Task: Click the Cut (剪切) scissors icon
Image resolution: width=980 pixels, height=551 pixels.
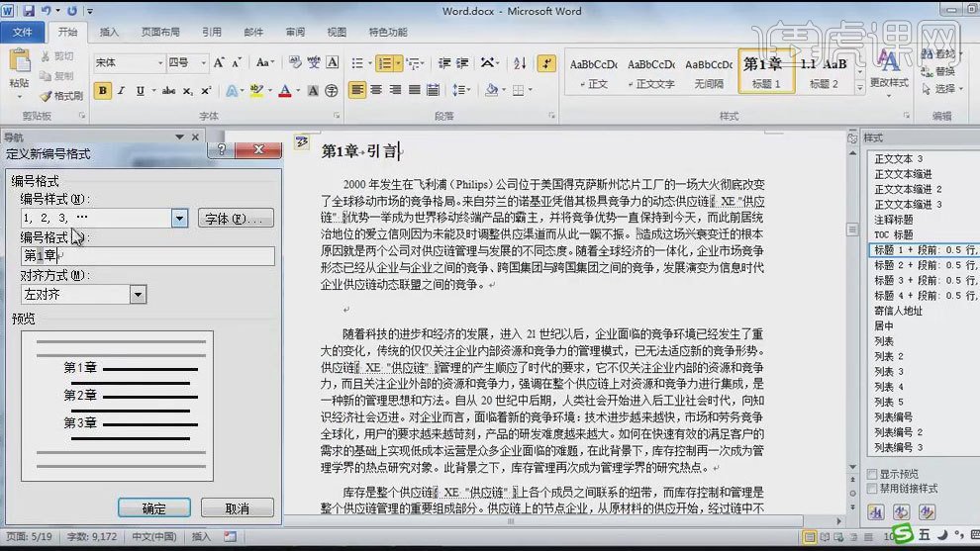Action: pyautogui.click(x=45, y=56)
